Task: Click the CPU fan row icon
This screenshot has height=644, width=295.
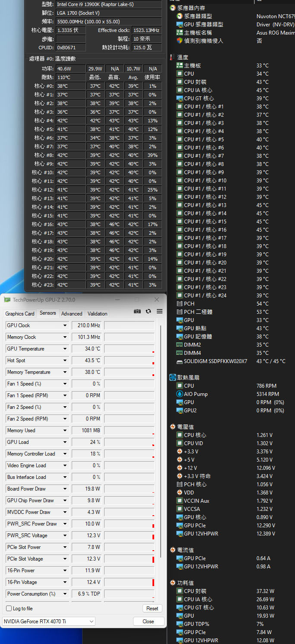Action: pyautogui.click(x=180, y=386)
